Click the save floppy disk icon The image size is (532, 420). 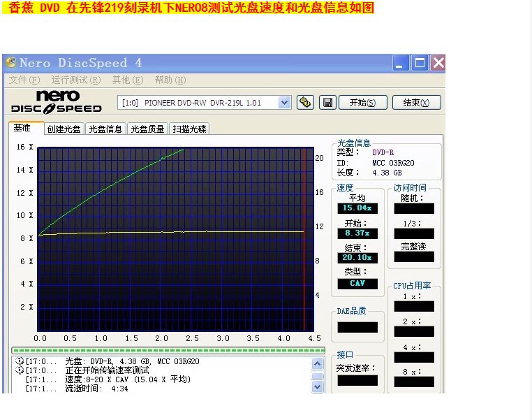(327, 103)
